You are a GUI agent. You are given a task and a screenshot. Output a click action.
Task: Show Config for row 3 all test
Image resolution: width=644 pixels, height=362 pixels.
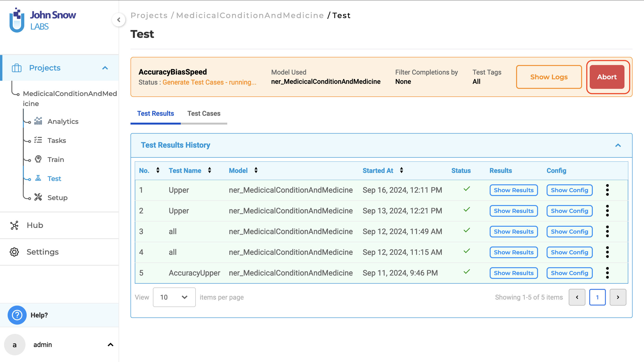click(x=569, y=231)
